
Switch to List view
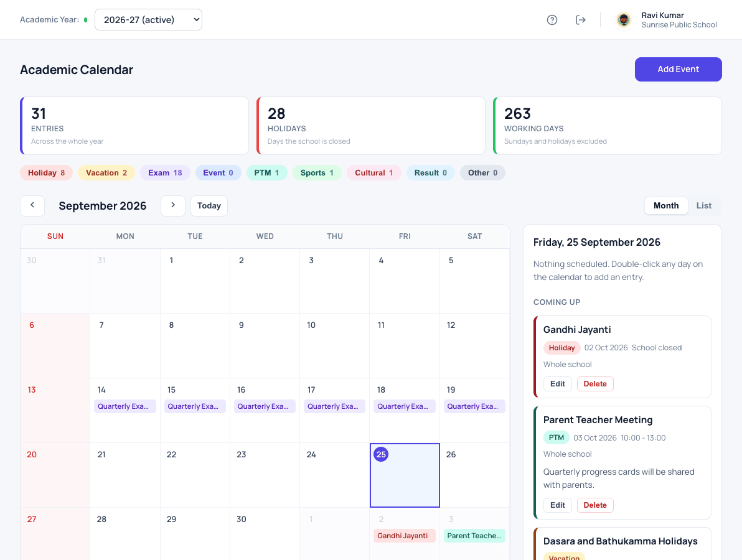click(703, 206)
